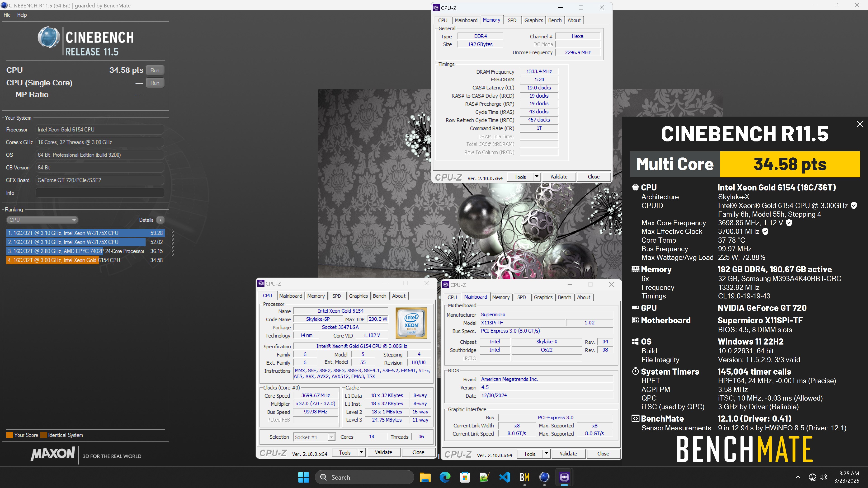This screenshot has width=868, height=488.
Task: Click the 34.58 pts Multi Core score
Action: (790, 164)
